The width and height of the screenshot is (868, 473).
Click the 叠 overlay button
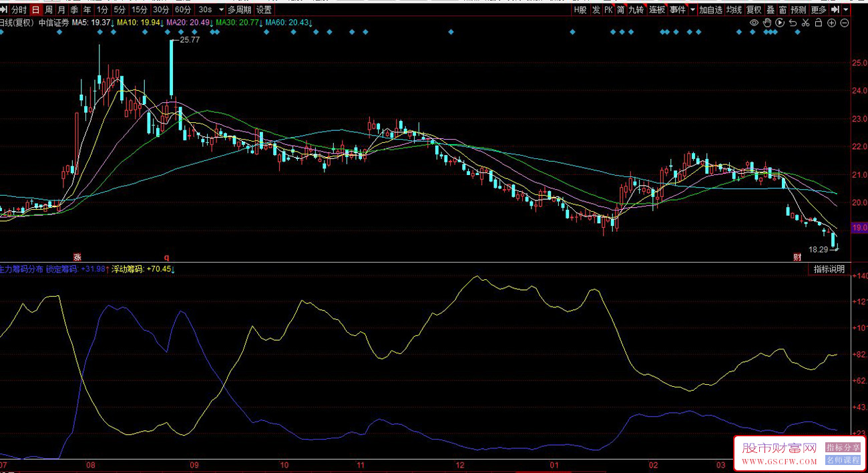coord(771,10)
